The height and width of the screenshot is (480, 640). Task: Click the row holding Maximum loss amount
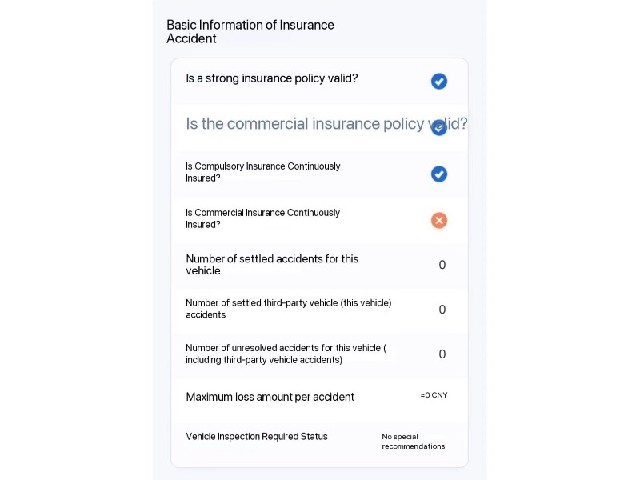pos(319,397)
